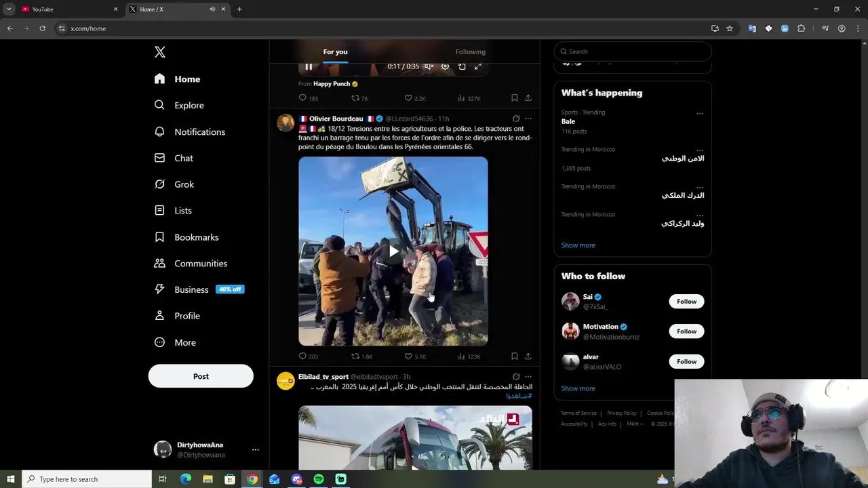The image size is (868, 488).
Task: Open options for Bale trend
Action: tap(700, 113)
